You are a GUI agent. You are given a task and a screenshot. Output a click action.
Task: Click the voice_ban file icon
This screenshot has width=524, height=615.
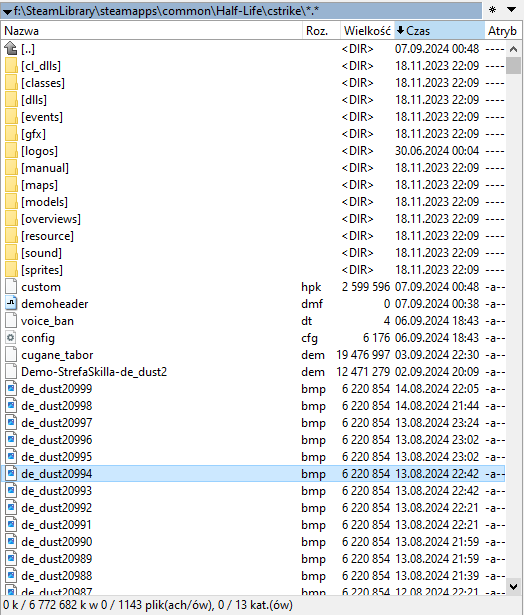pos(11,321)
